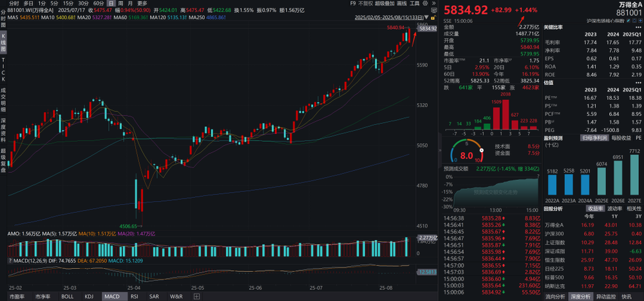Screen dimensions: 644x301
Task: Switch chart period to 周 (weekly)
Action: coord(122,3)
